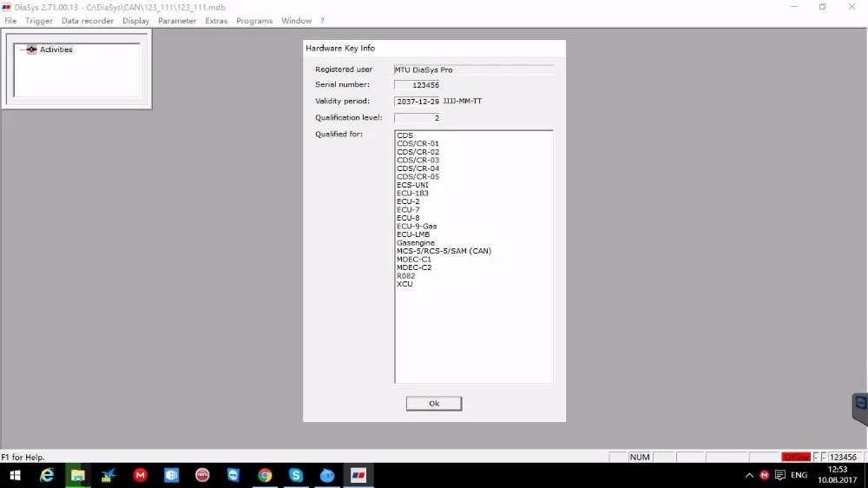Select ECU-LMB in the list

click(413, 234)
